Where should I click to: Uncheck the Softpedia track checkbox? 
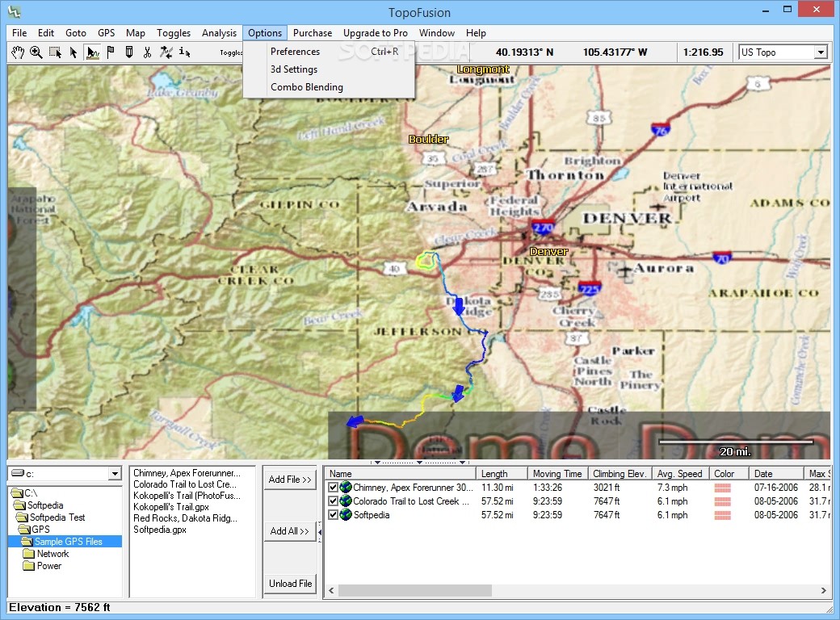click(x=334, y=514)
